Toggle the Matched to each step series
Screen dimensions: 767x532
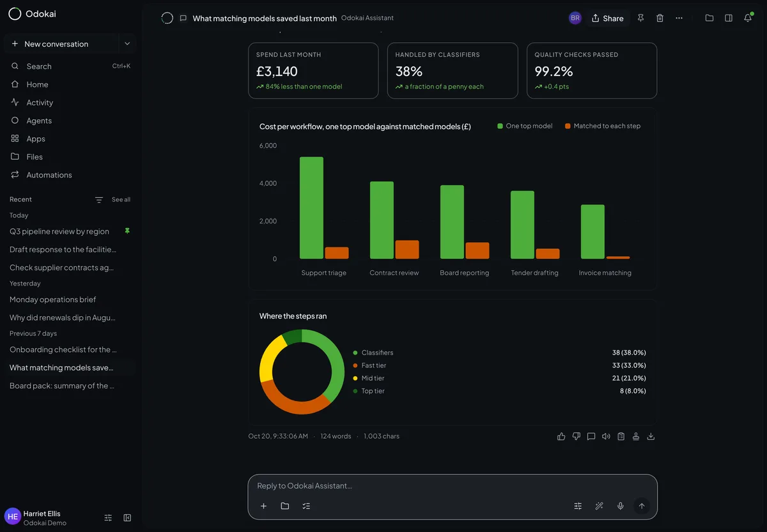tap(603, 126)
